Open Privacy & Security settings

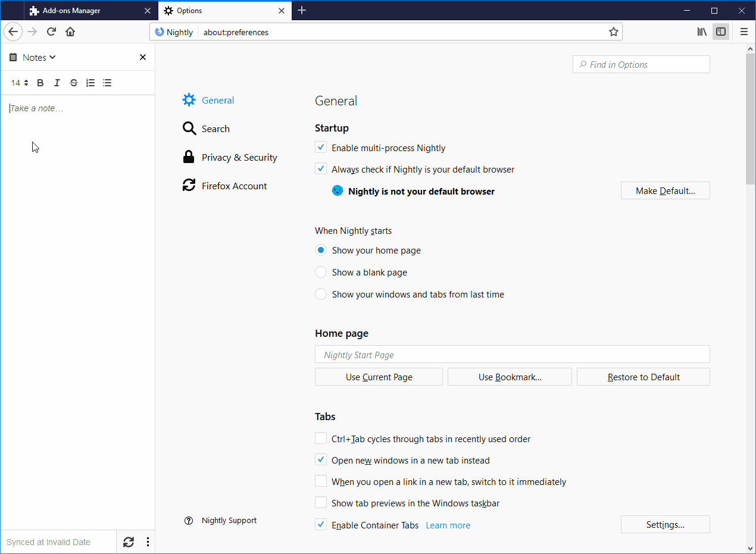(x=239, y=157)
